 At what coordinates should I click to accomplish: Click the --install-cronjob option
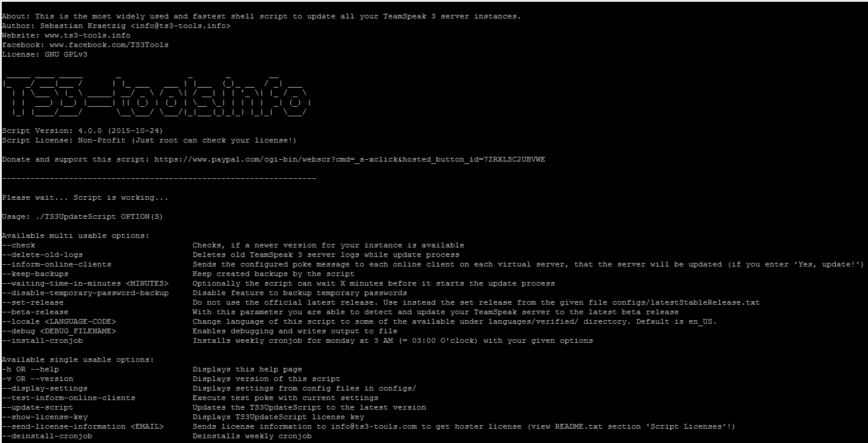pos(42,341)
